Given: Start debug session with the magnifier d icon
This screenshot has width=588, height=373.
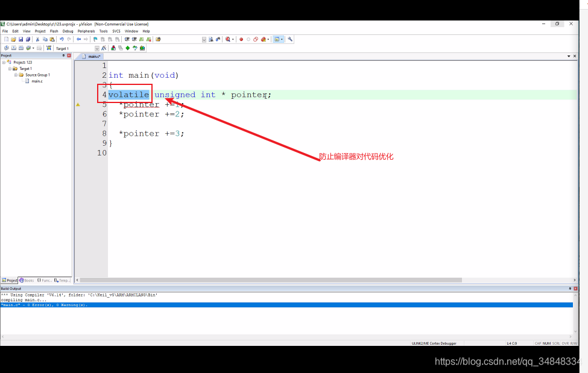Looking at the screenshot, I should point(227,39).
